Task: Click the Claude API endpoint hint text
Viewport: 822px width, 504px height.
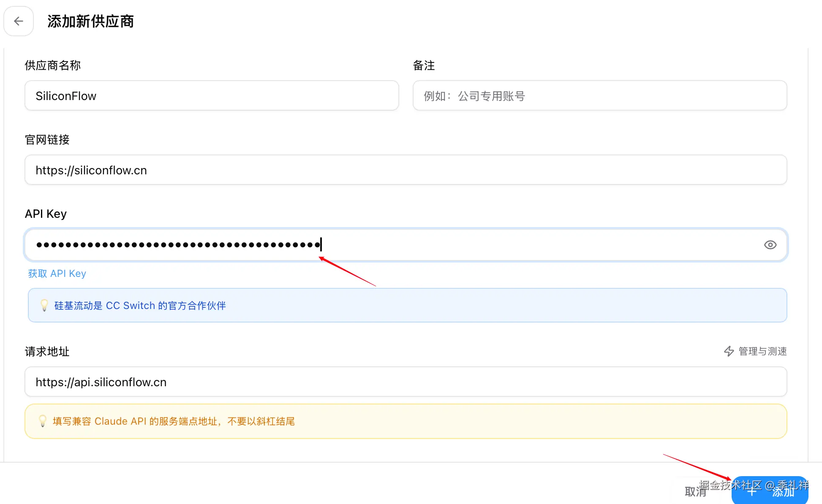Action: pyautogui.click(x=174, y=421)
